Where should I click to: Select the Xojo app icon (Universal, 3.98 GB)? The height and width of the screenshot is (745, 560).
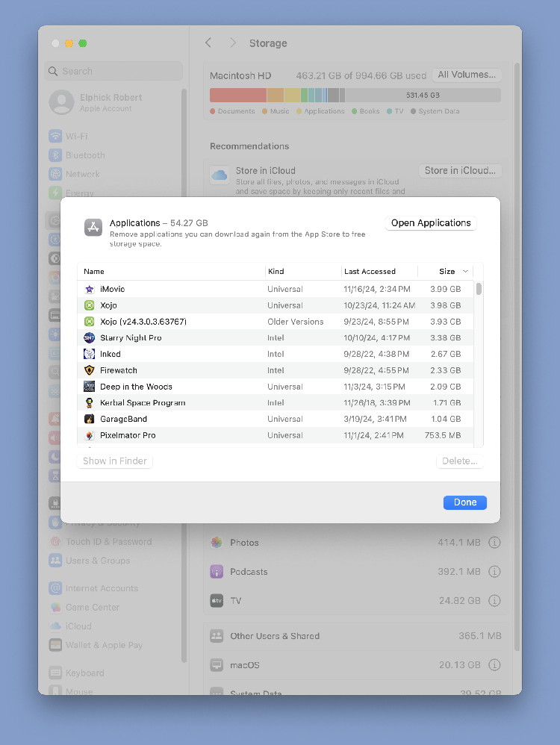click(90, 305)
